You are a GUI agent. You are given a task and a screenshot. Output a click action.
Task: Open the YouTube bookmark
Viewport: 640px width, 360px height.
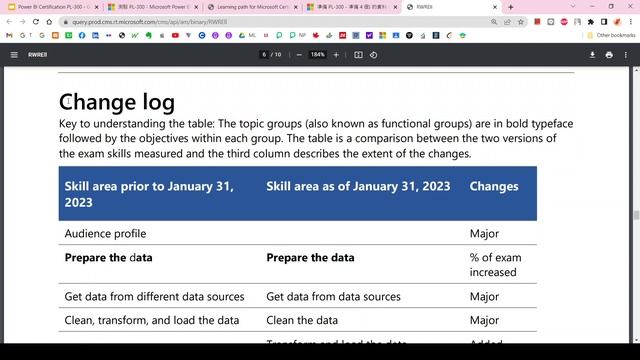point(175,36)
